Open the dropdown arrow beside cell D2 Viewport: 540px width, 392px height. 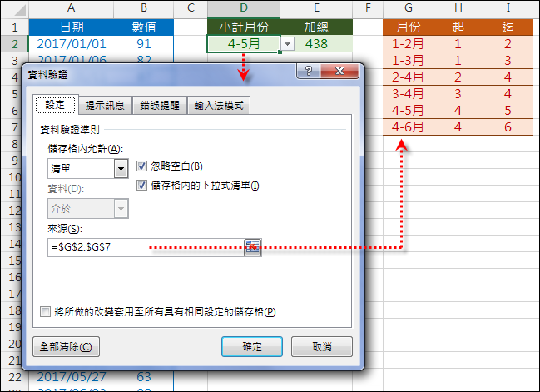pos(287,44)
